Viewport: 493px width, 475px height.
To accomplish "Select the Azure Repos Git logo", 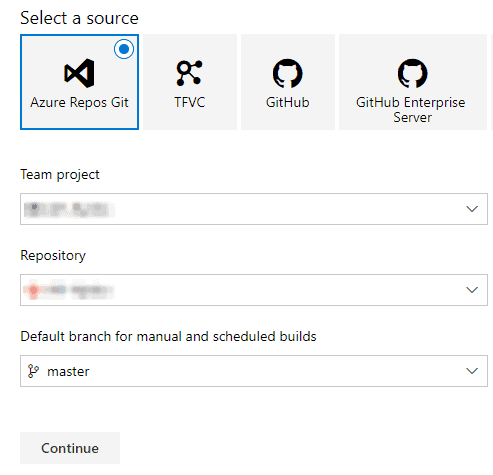I will click(79, 73).
